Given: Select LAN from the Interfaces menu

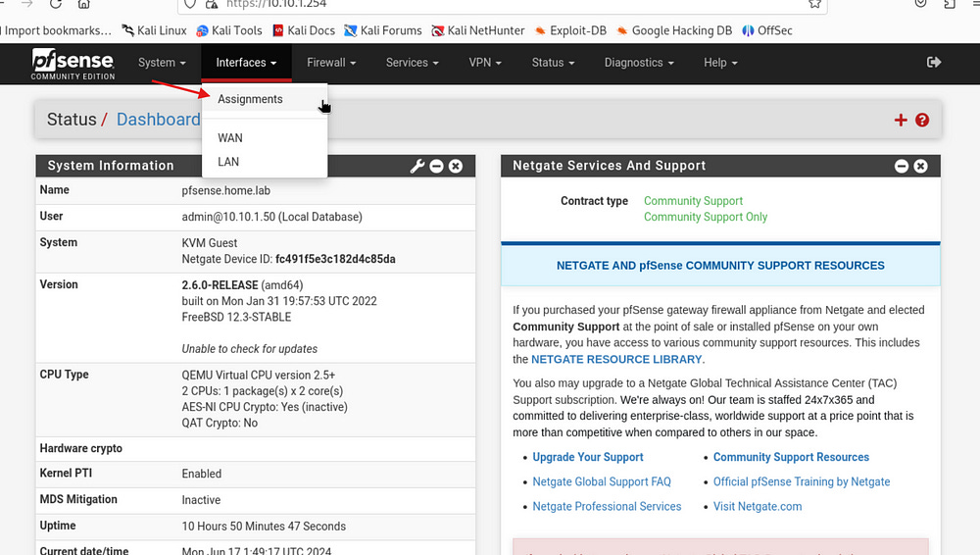Looking at the screenshot, I should 265,162.
